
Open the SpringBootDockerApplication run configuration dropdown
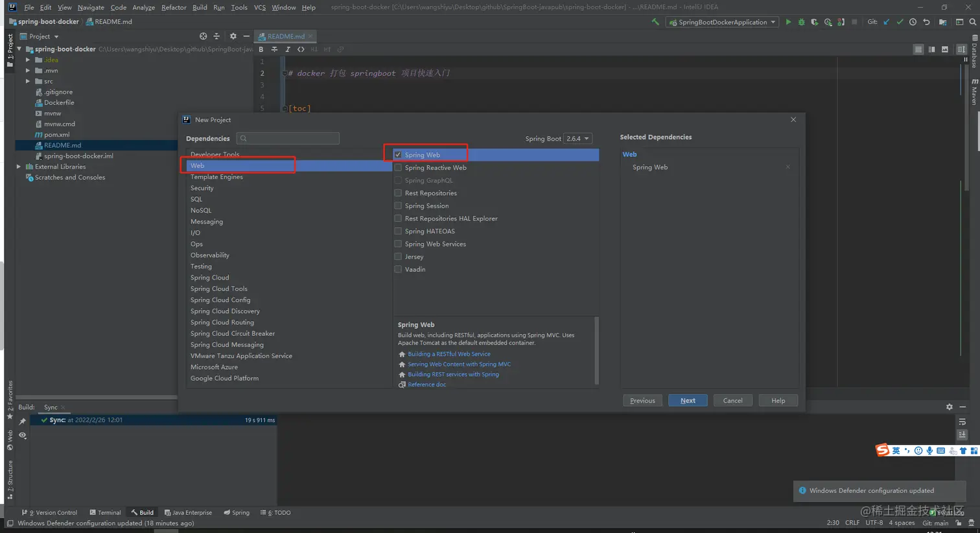click(x=722, y=22)
